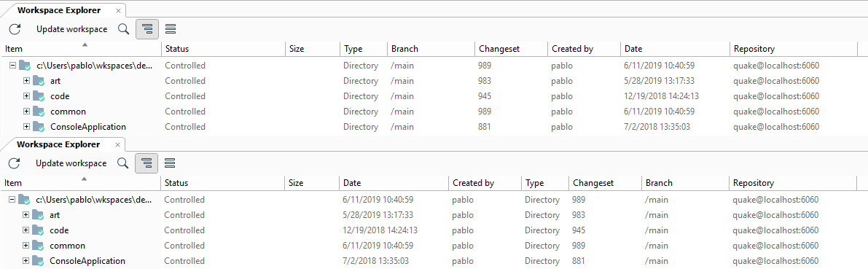This screenshot has height=269, width=868.
Task: Select code row name in lower tree
Action: (59, 230)
